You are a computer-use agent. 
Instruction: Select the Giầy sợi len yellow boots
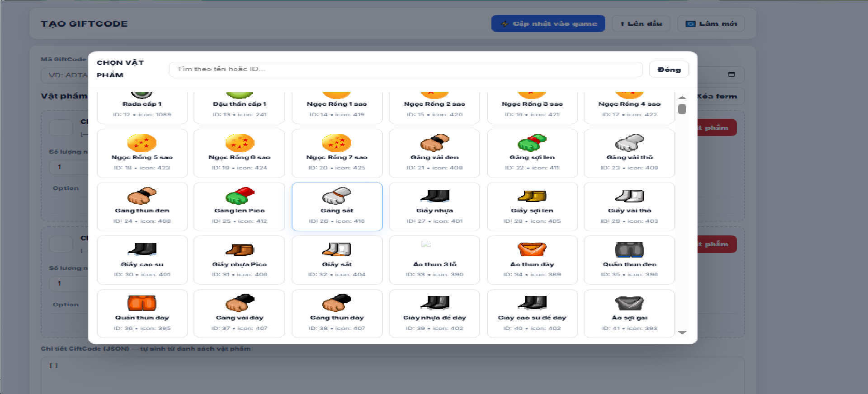pyautogui.click(x=532, y=206)
